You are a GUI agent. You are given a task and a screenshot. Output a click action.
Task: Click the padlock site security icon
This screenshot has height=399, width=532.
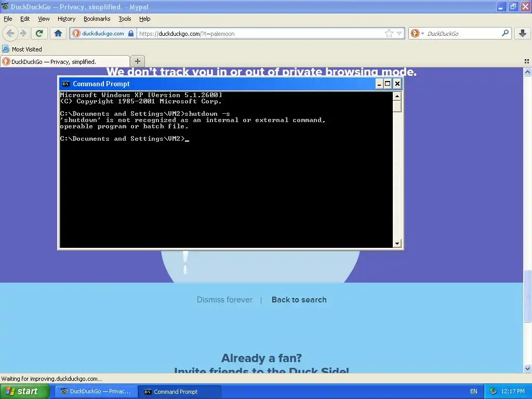(x=130, y=33)
